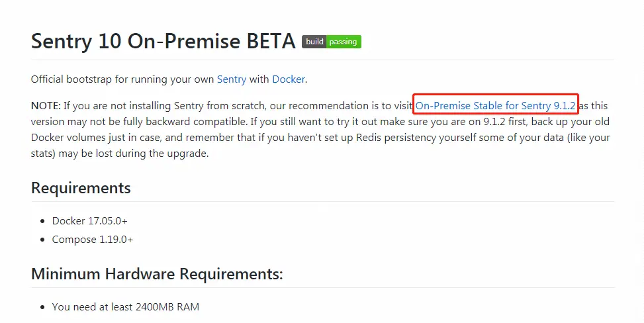
Task: Click the '2400MB RAM' requirement list item
Action: 125,307
